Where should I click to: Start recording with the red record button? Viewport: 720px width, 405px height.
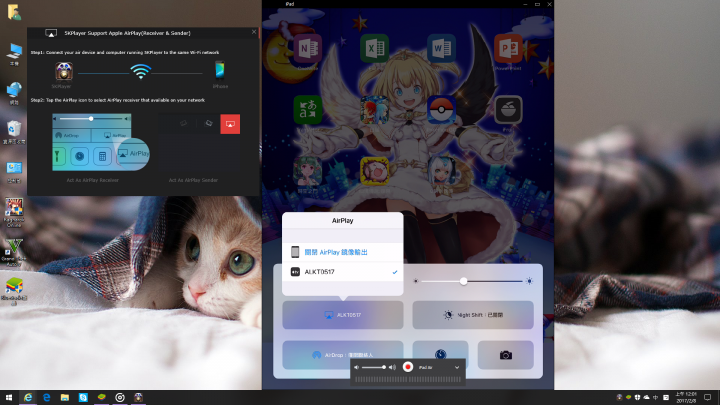click(x=408, y=367)
